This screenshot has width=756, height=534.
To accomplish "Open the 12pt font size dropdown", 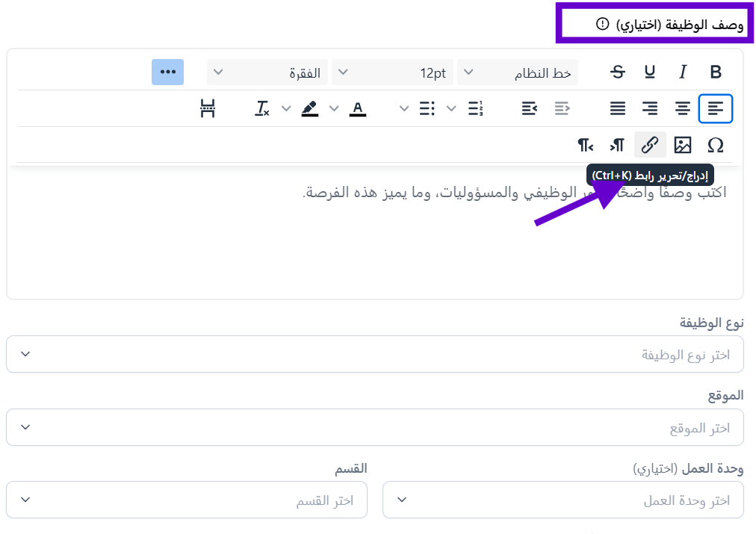I will click(392, 72).
